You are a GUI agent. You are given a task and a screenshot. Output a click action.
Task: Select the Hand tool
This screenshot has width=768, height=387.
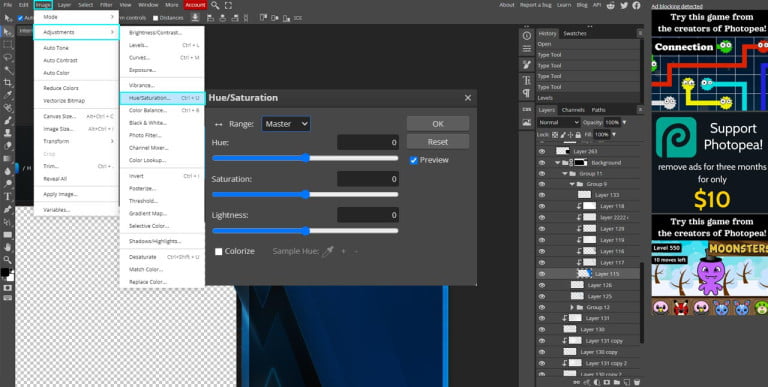(7, 247)
